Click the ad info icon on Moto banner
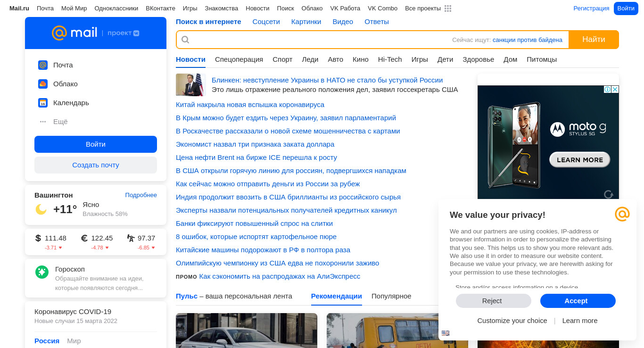The width and height of the screenshot is (644, 348). (x=608, y=90)
